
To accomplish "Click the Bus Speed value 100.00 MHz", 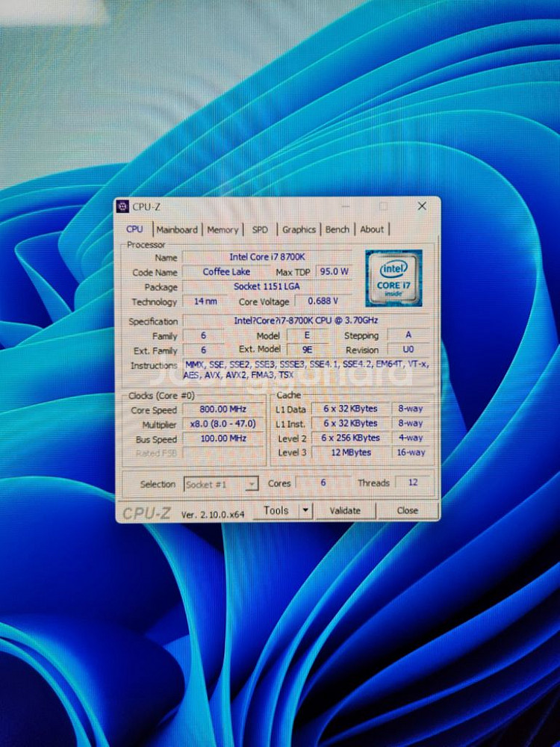I will coord(223,438).
